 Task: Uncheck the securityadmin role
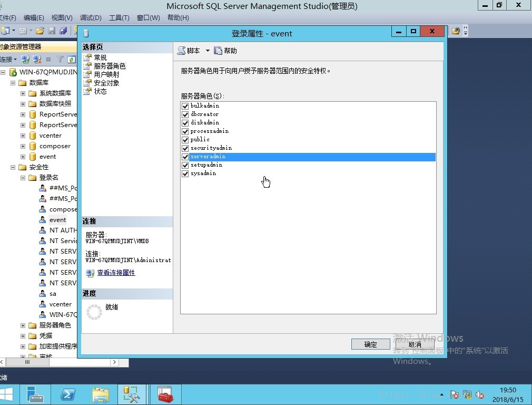pyautogui.click(x=185, y=149)
